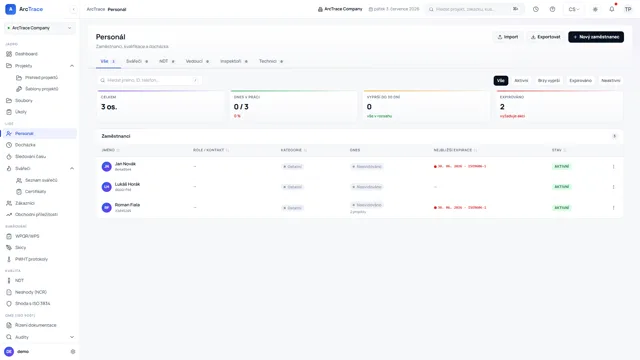Click the ArcTrace breadcrumb link
The image size is (640, 360).
pos(96,9)
